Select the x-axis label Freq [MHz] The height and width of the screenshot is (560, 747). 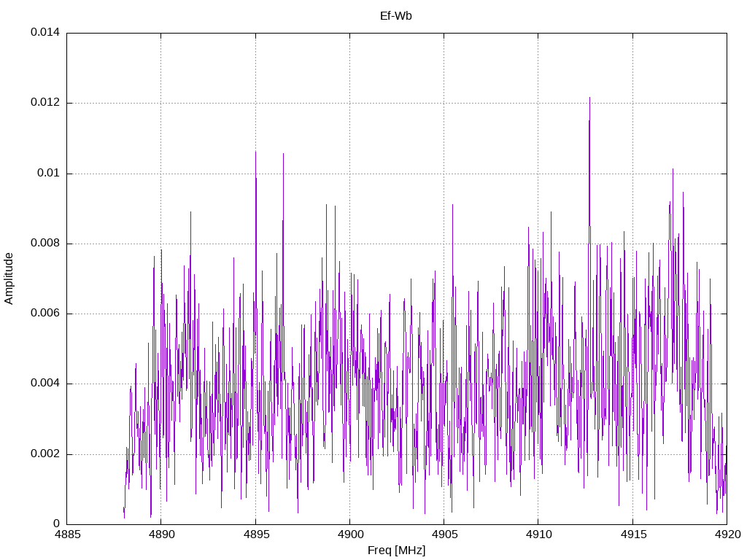[396, 551]
